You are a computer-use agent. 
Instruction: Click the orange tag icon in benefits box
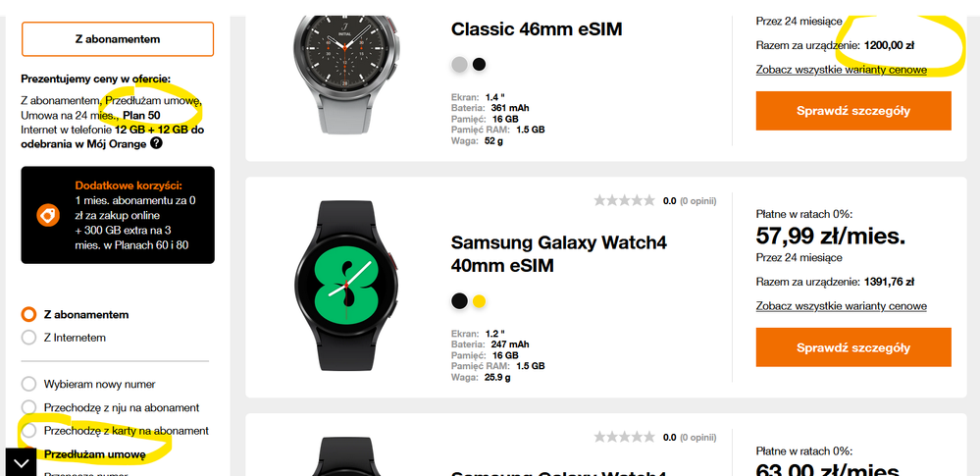[x=48, y=215]
